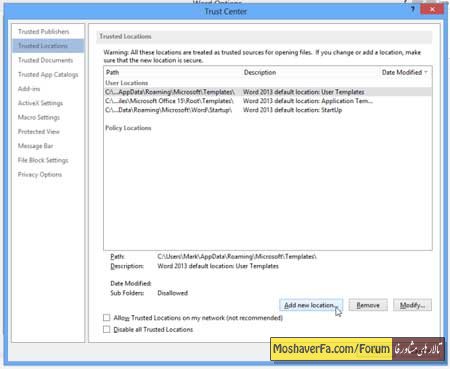Show Macro Settings page
Screen dimensions: 450x369
(x=39, y=117)
